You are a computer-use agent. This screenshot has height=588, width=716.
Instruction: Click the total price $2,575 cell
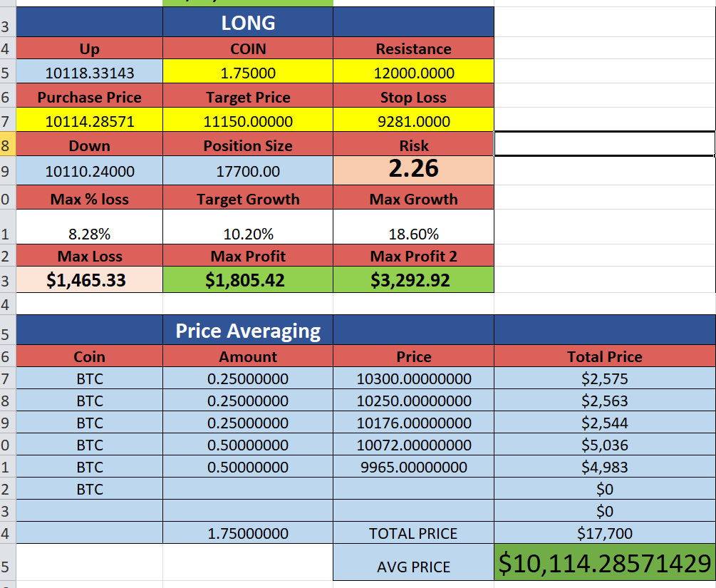pos(605,378)
